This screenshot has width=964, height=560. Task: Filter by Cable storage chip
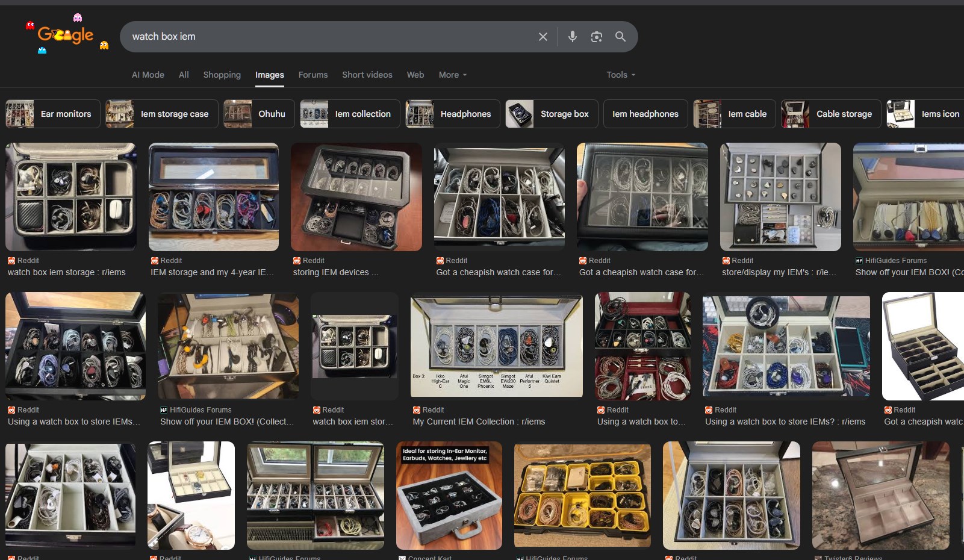tap(831, 114)
